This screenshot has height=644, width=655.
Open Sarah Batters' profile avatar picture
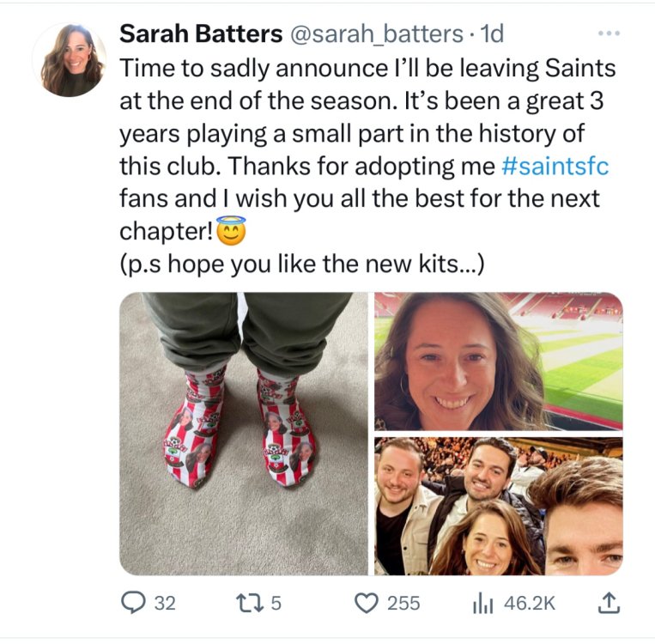point(70,59)
